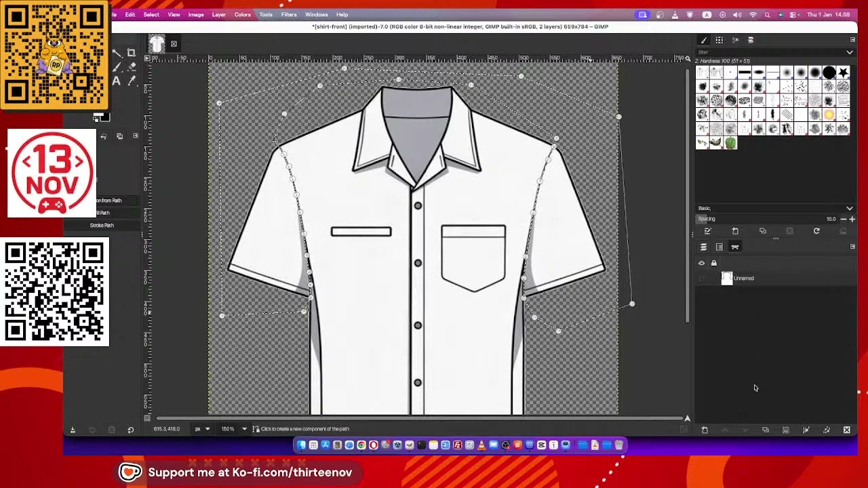The image size is (868, 488).
Task: Toggle visibility of the Unnamed path
Action: [702, 278]
